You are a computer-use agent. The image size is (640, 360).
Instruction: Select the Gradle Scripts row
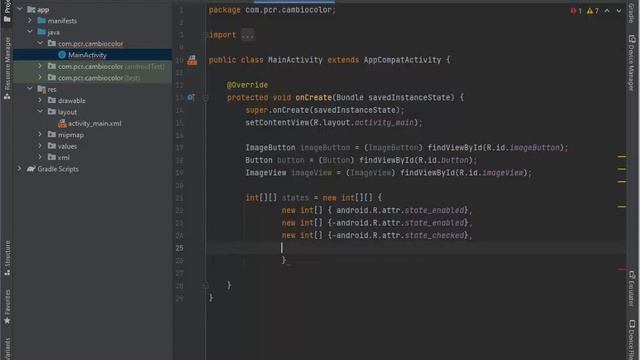click(93, 169)
